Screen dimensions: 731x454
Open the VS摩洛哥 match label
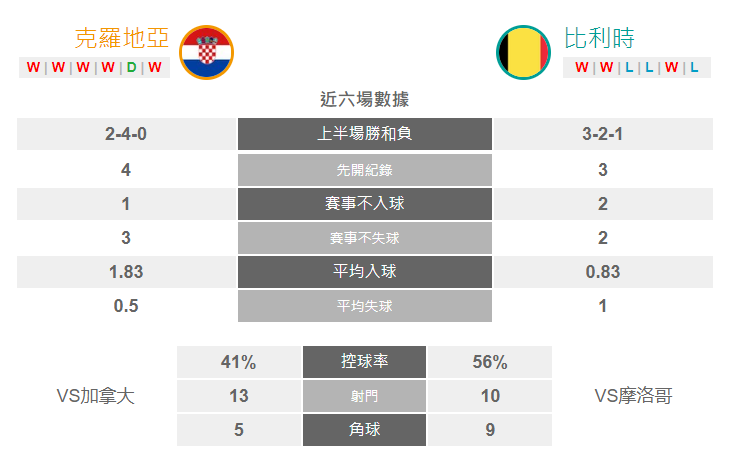click(x=634, y=396)
